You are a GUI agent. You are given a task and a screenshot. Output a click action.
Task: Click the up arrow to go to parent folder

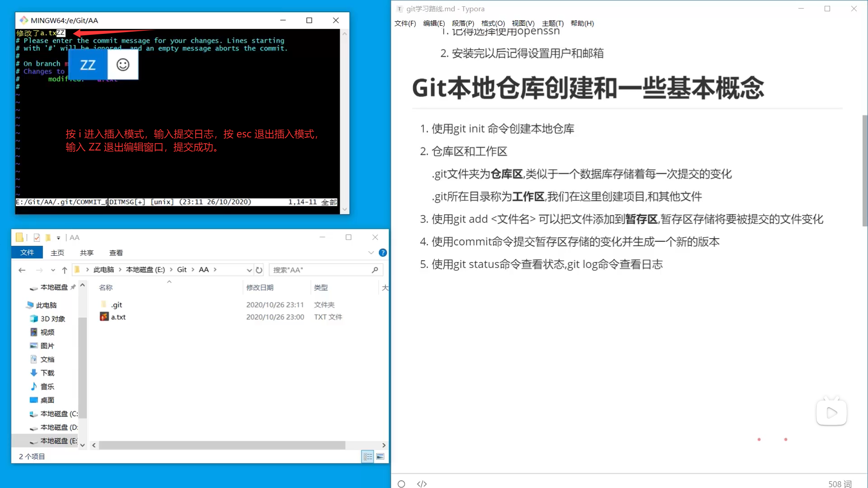(64, 269)
